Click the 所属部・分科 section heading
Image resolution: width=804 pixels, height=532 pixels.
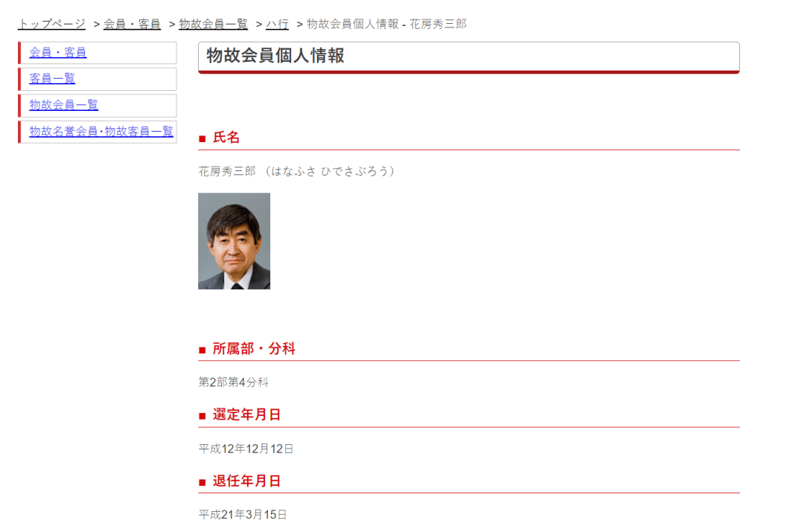[x=254, y=349]
